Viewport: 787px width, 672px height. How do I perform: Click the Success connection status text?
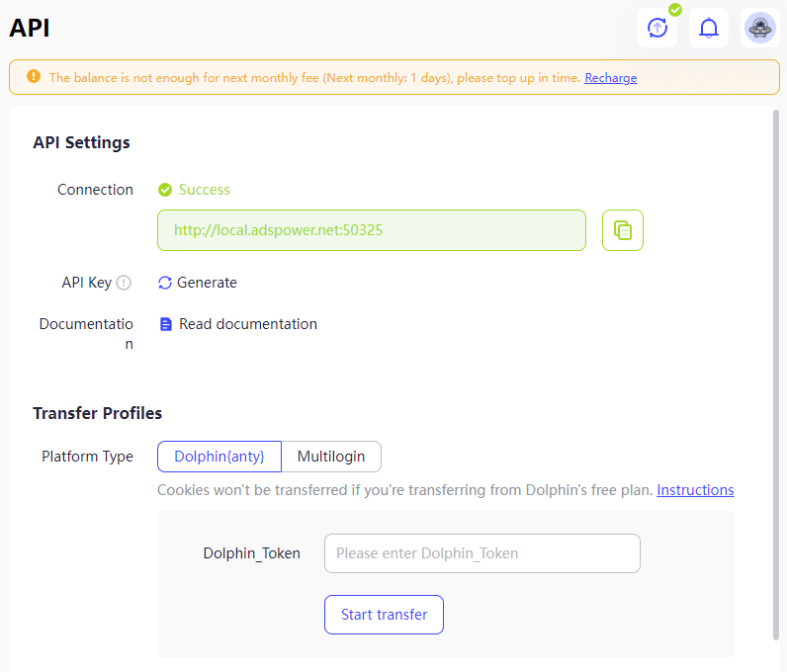[205, 190]
